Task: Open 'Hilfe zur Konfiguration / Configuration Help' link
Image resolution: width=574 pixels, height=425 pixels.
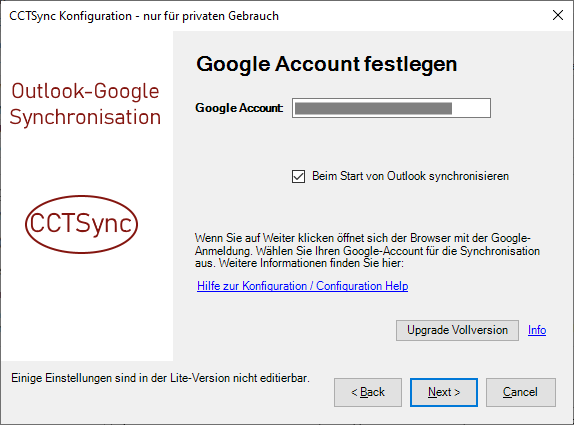Action: 302,286
